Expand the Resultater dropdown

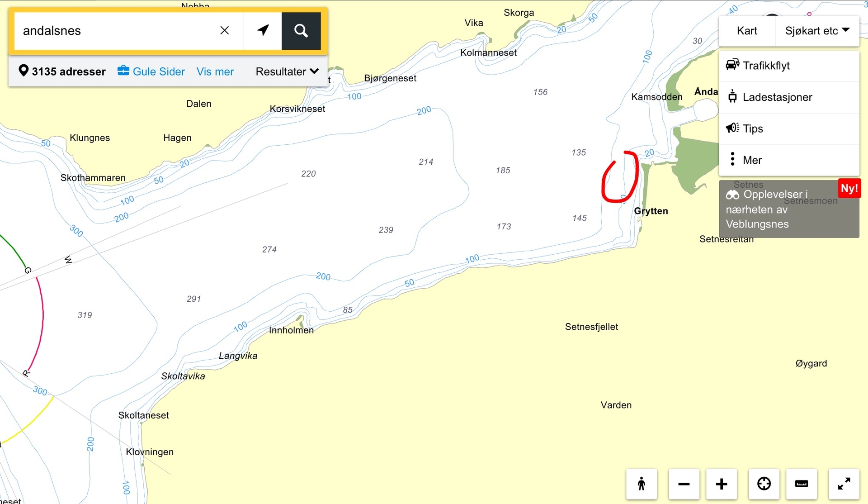[288, 71]
